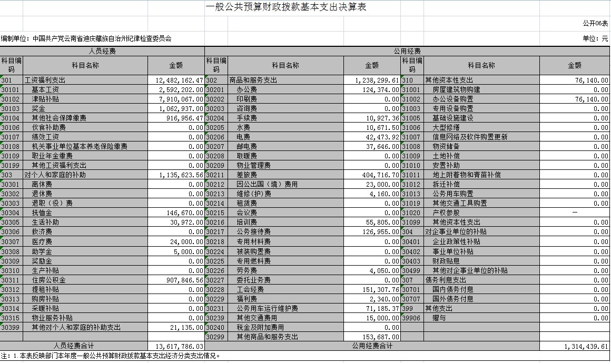
Task: Click the 机关事业单位基本养老保险缴费 cell
Action: pyautogui.click(x=85, y=146)
